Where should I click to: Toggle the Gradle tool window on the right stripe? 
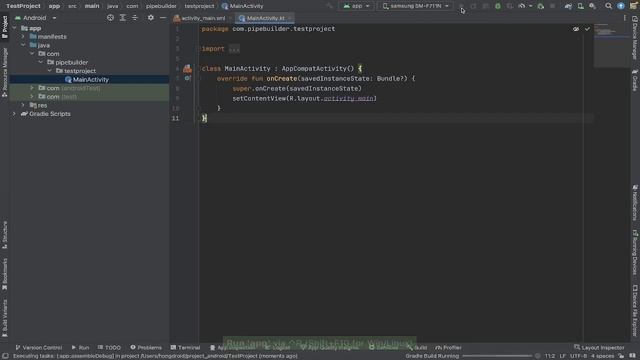pos(635,80)
